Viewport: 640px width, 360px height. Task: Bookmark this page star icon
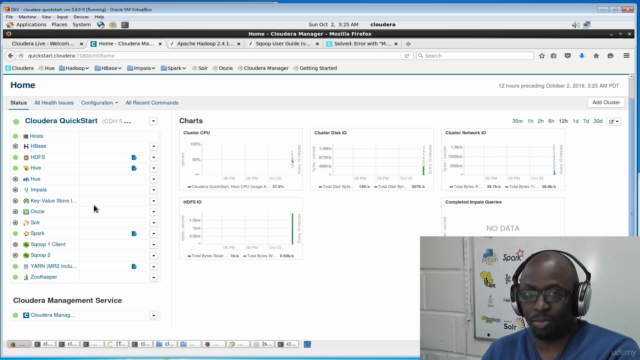coord(542,56)
